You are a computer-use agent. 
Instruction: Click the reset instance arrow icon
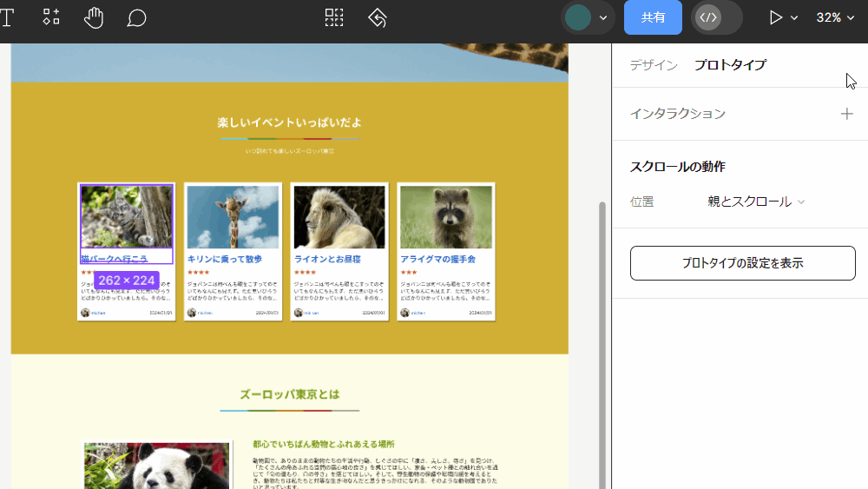point(378,17)
